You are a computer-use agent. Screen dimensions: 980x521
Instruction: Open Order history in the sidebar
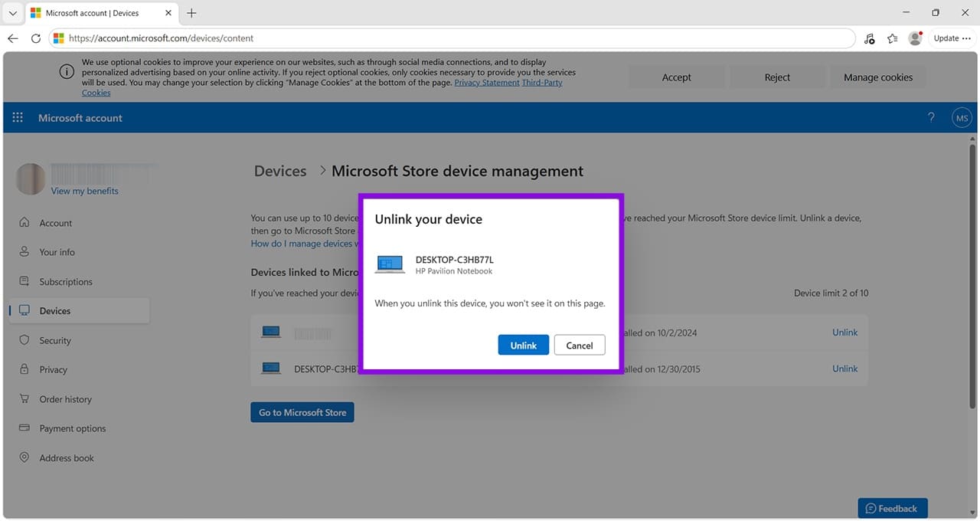(66, 399)
